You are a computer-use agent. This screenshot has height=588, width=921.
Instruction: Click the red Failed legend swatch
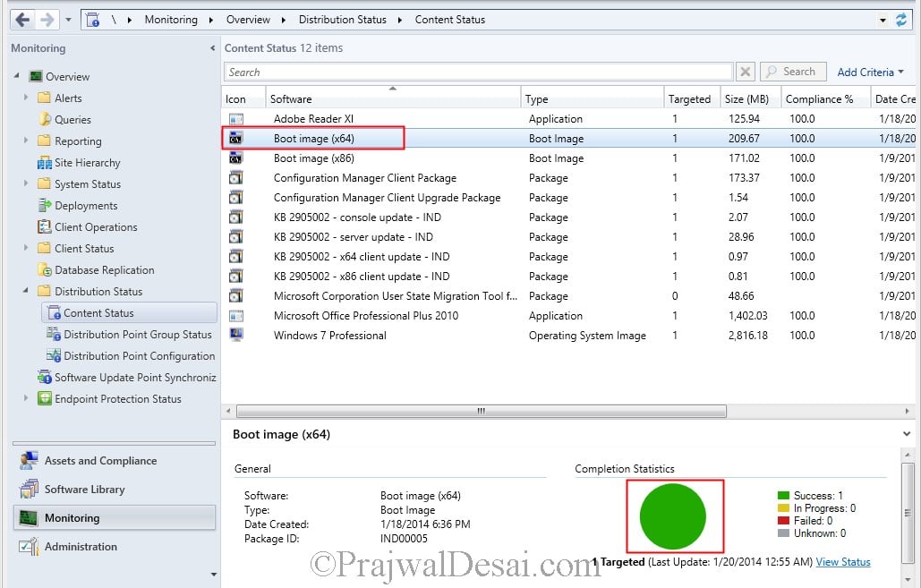coord(783,521)
